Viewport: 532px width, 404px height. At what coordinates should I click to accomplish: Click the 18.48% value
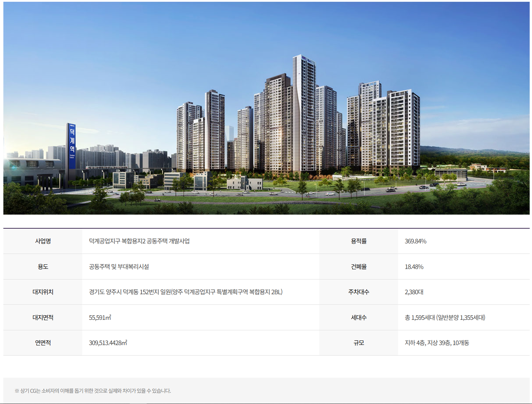tap(414, 267)
